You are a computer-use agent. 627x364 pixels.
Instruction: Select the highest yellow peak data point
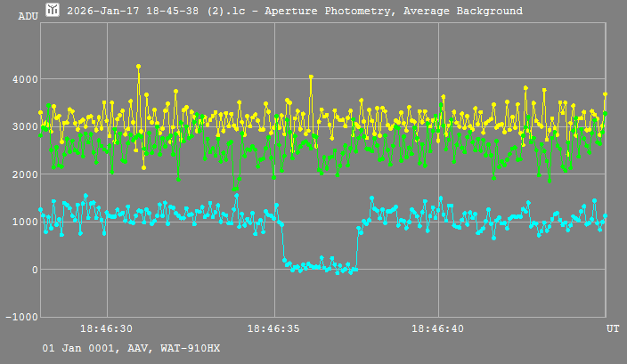[138, 66]
